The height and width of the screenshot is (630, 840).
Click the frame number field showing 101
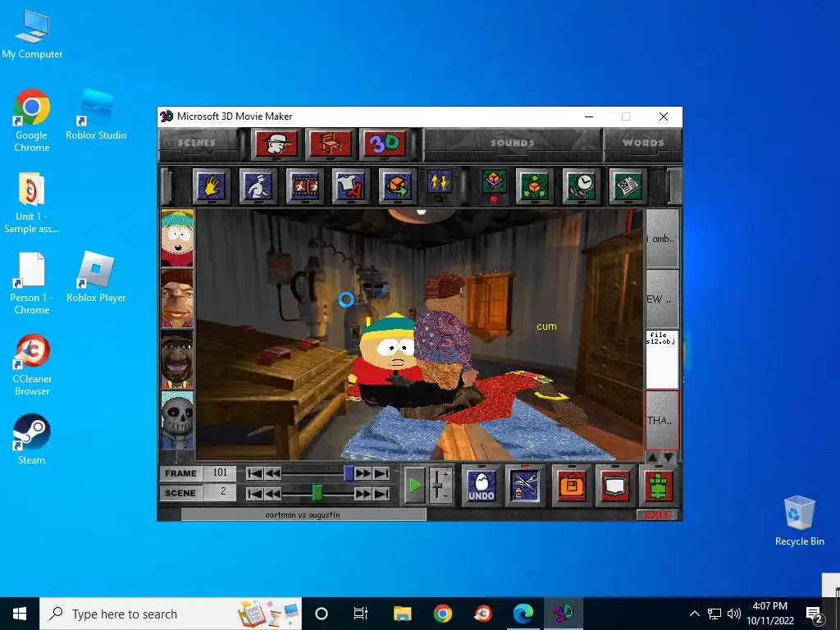pos(220,473)
